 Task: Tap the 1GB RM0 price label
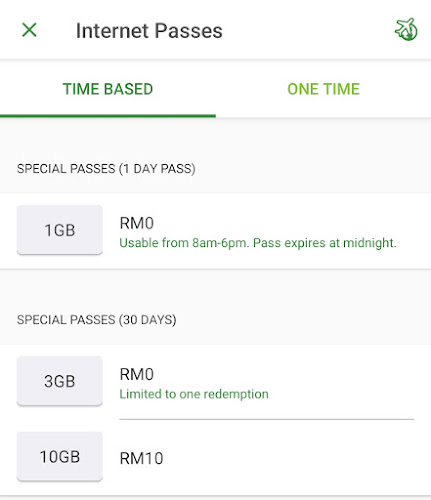137,223
